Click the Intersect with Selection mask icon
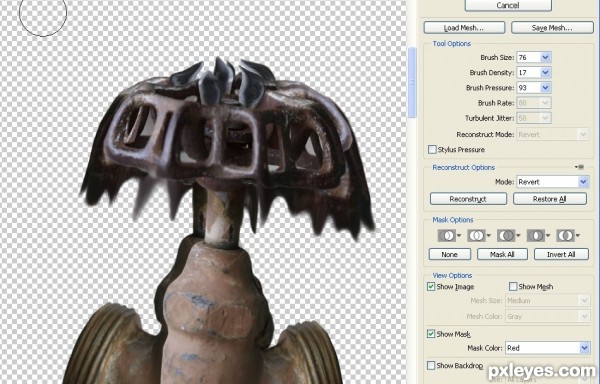 point(535,235)
